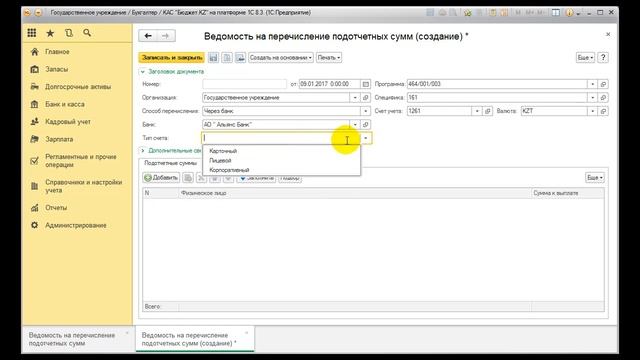The height and width of the screenshot is (360, 640).
Task: Open Отчеты section
Action: (56, 208)
